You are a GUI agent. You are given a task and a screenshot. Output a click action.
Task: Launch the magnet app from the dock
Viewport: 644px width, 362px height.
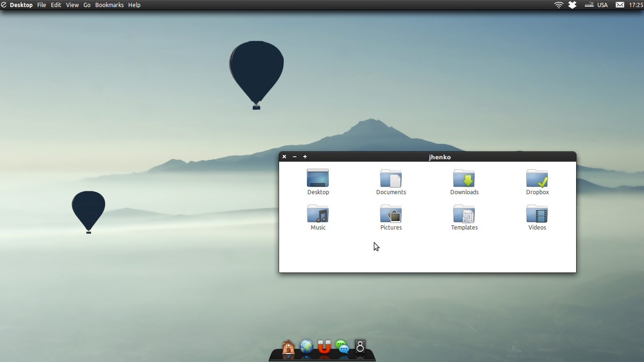(x=324, y=347)
